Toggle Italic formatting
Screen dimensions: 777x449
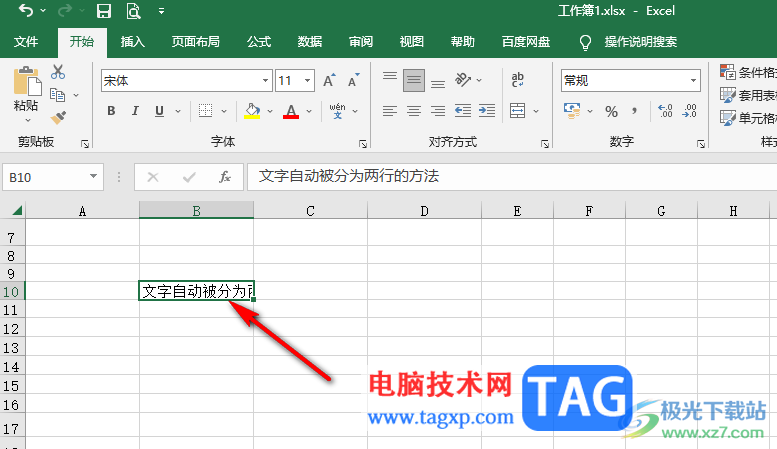point(135,111)
